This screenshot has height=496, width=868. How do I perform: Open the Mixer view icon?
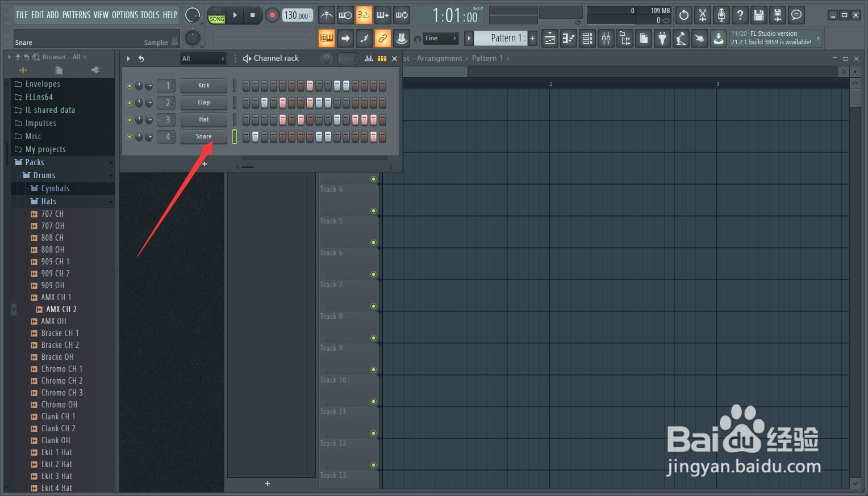point(606,38)
